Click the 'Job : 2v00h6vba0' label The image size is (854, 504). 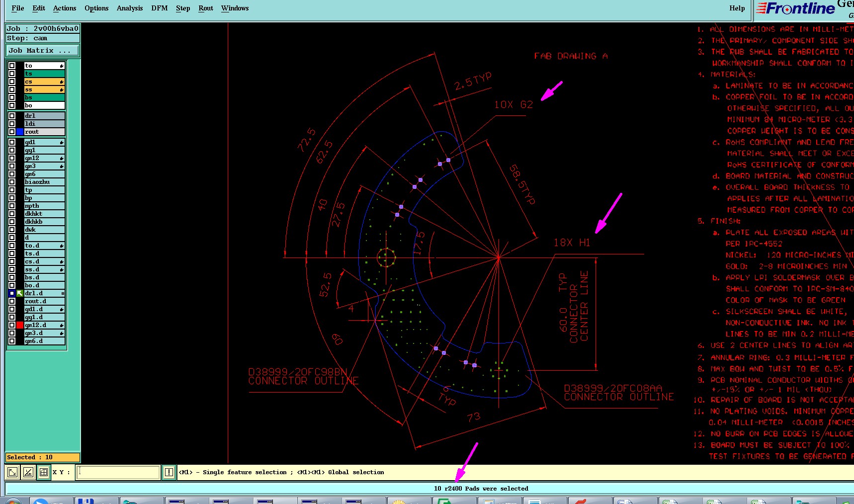pos(42,28)
